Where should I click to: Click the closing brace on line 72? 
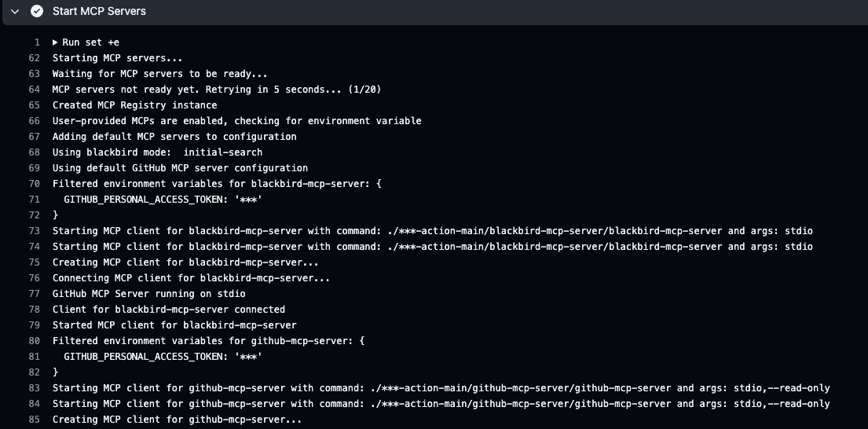click(55, 214)
